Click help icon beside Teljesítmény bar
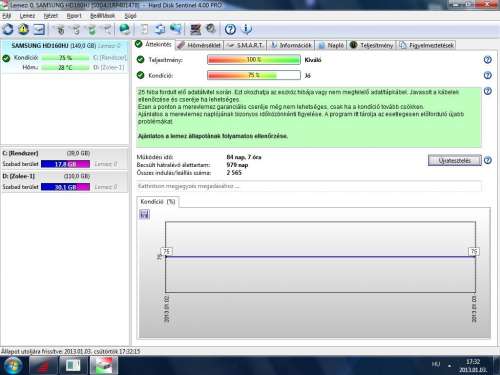The height and width of the screenshot is (375, 500). pos(487,60)
